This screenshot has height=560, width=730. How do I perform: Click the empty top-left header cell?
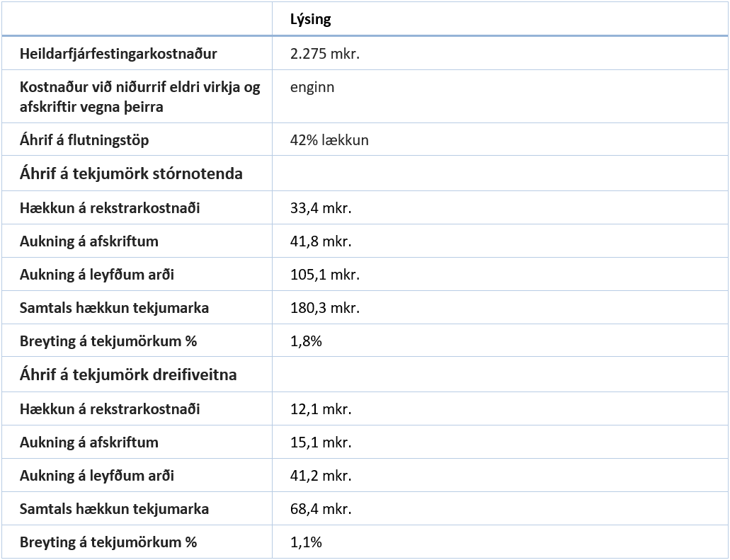coord(137,19)
